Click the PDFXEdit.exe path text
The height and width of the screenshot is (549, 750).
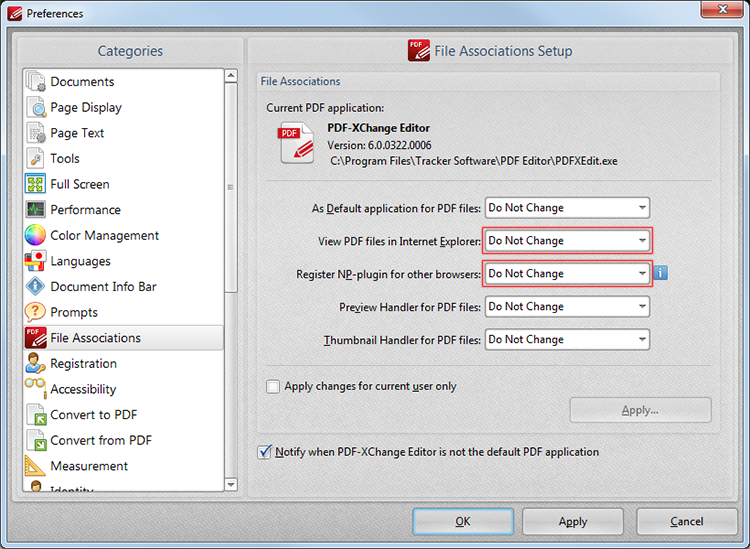pyautogui.click(x=474, y=161)
